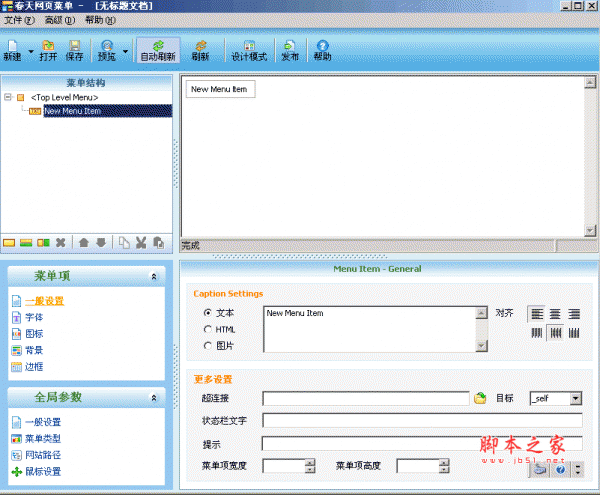Select the HTML caption radio button
The height and width of the screenshot is (495, 600).
coord(208,329)
